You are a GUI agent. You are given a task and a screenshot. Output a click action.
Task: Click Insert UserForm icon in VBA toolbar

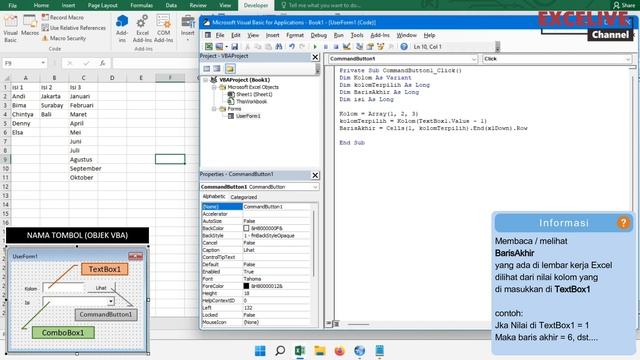click(x=219, y=47)
